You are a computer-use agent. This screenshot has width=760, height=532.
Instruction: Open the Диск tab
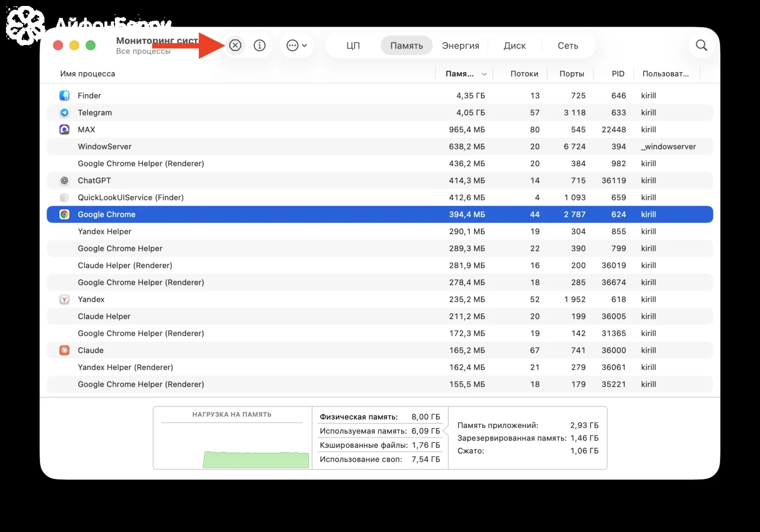(515, 46)
